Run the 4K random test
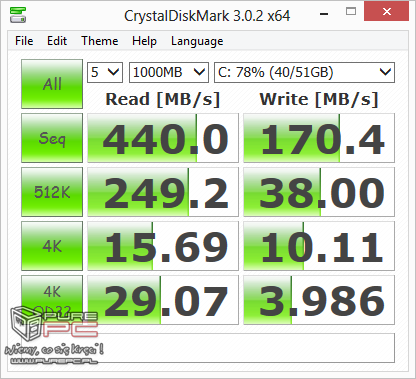The width and height of the screenshot is (416, 379). click(52, 246)
